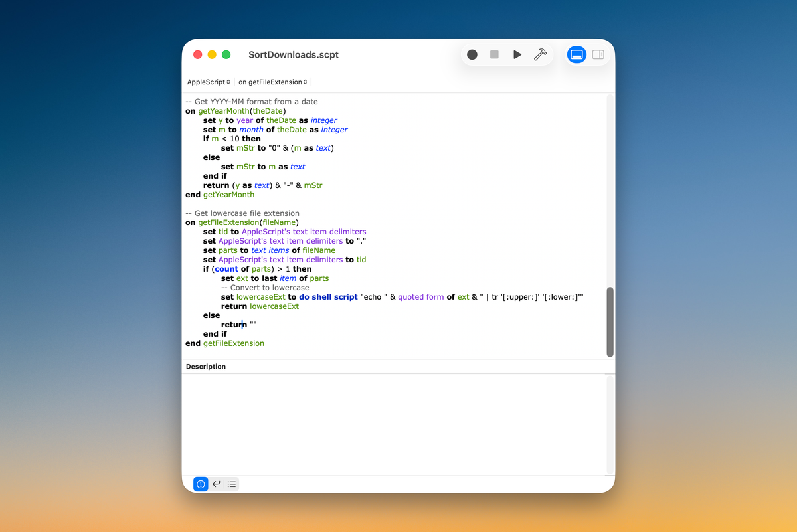797x532 pixels.
Task: Click the Record script button
Action: [x=472, y=54]
